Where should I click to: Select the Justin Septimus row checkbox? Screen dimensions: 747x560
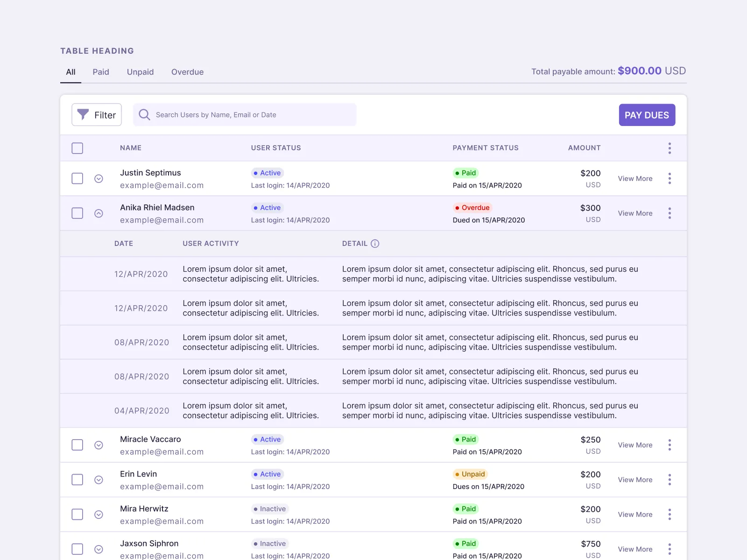(78, 178)
